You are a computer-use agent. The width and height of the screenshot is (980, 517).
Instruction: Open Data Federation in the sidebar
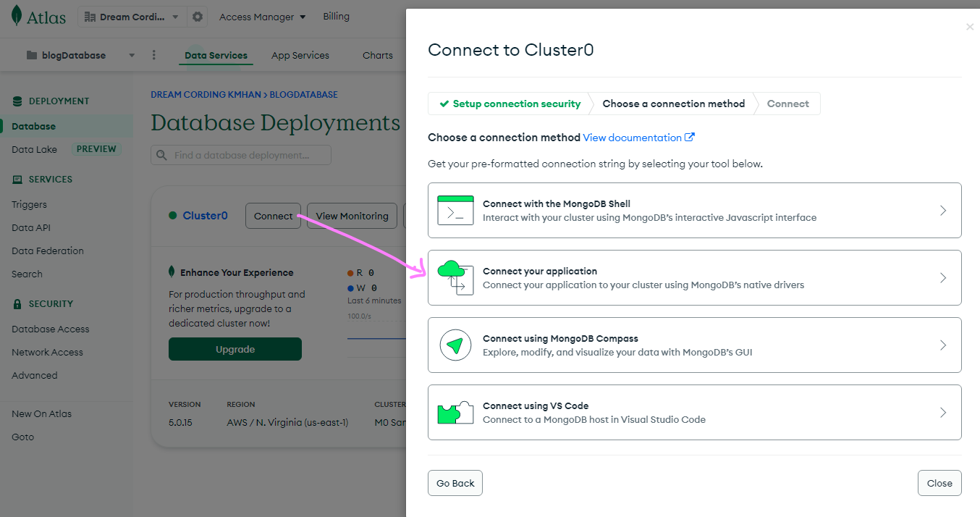(48, 251)
